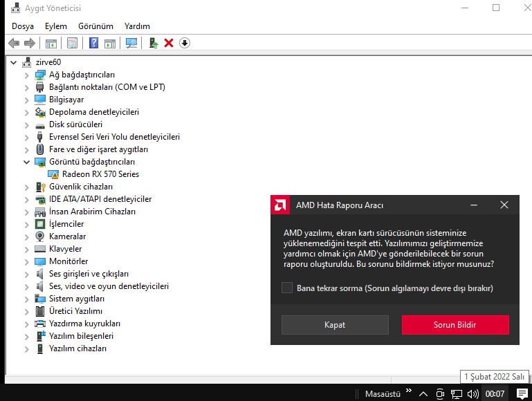
Task: Open the Görünüm menu
Action: [x=95, y=26]
